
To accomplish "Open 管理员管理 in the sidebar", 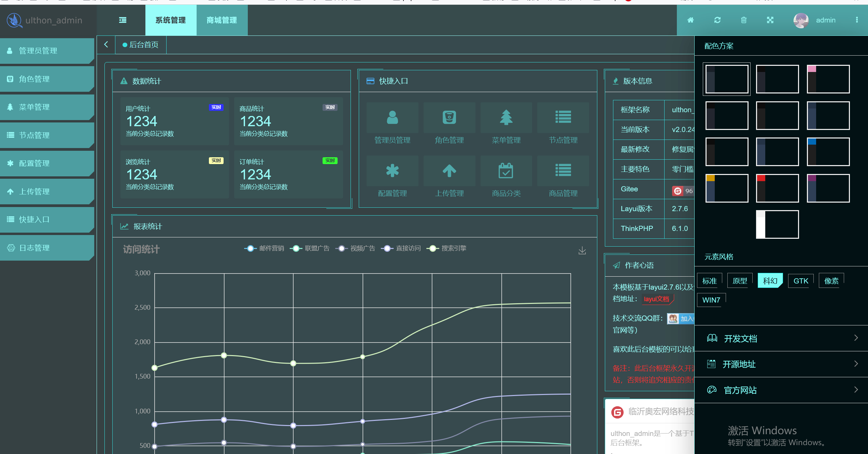I will (47, 51).
